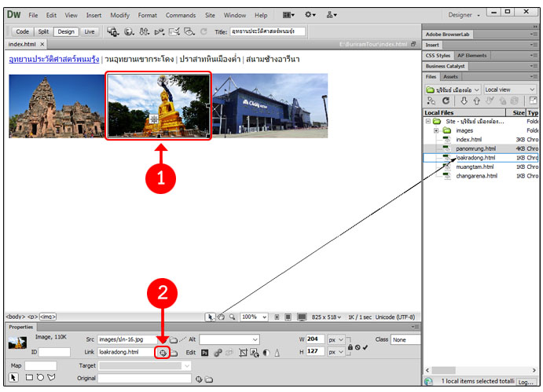This screenshot has width=543, height=392.
Task: Open the Local view dropdown
Action: tap(509, 90)
